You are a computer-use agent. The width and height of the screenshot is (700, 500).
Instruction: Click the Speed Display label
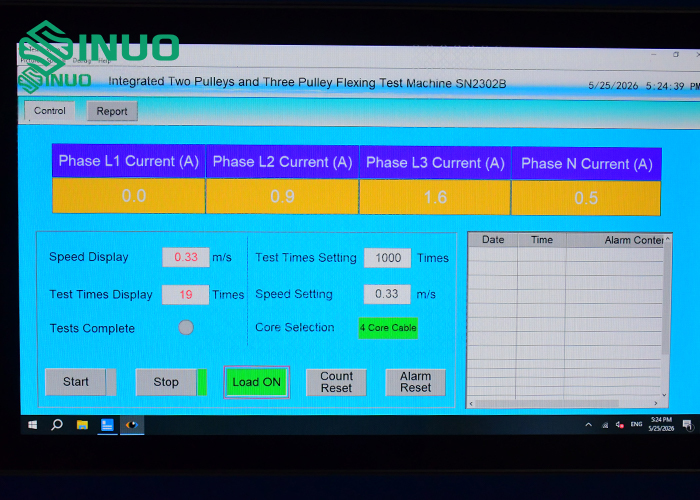[x=88, y=257]
